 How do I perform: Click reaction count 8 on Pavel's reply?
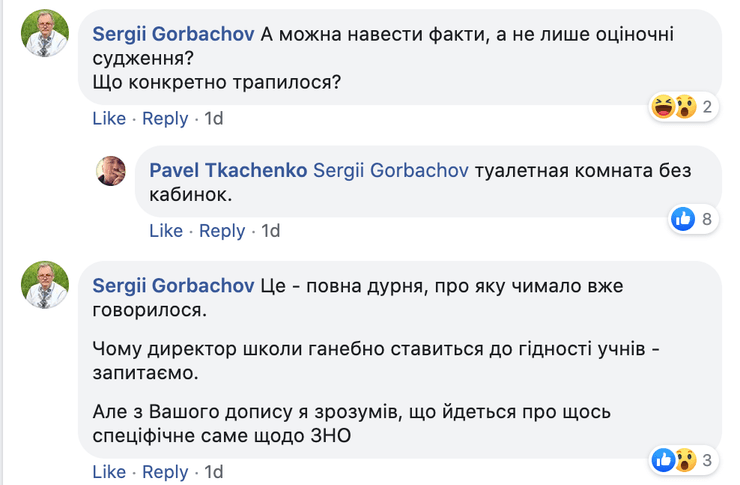(707, 219)
